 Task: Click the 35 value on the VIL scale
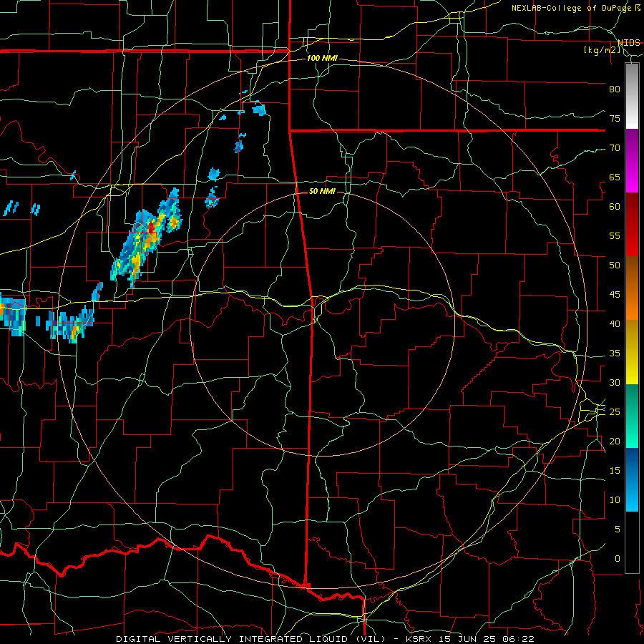click(x=615, y=353)
